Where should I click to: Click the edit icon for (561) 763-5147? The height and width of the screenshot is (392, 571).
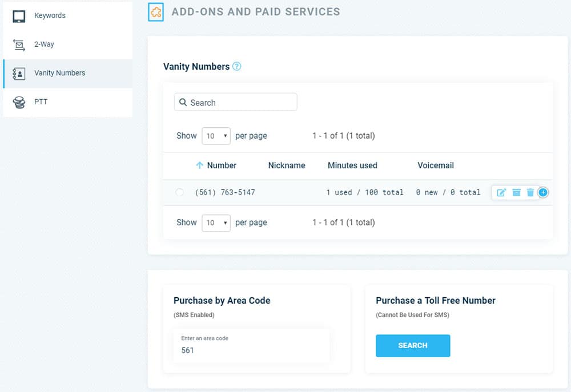[501, 192]
